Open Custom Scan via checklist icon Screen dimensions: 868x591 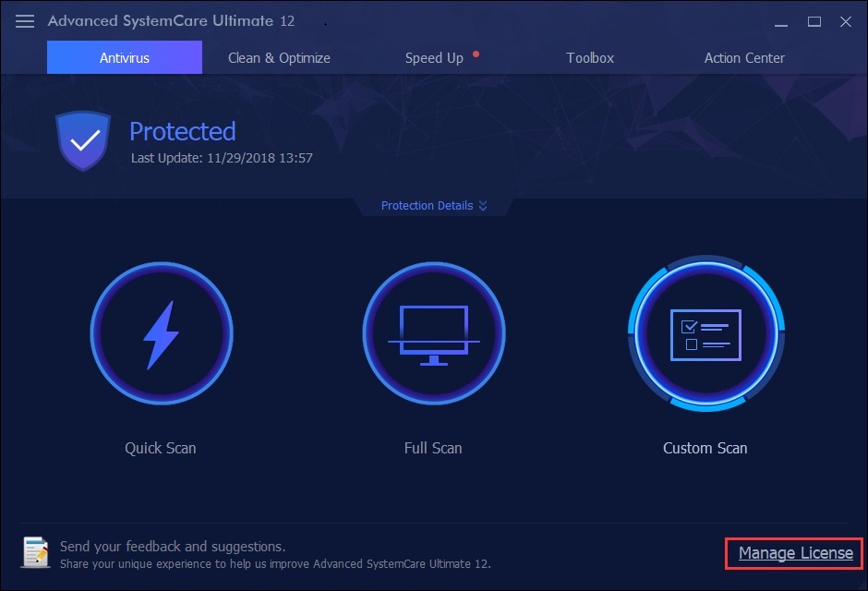[x=705, y=333]
